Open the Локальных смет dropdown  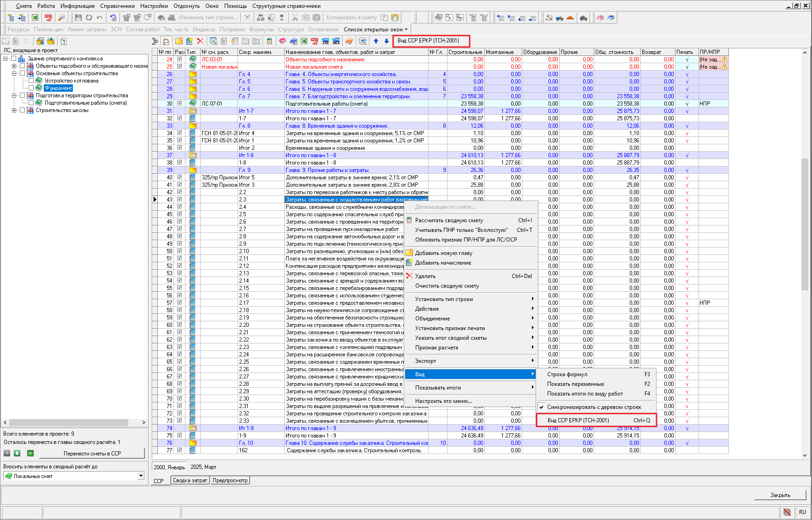(141, 476)
